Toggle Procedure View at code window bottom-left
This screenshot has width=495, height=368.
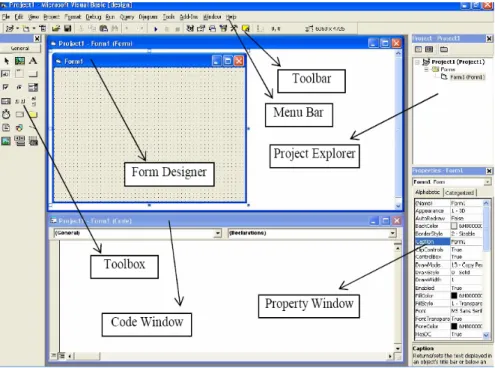click(x=54, y=356)
